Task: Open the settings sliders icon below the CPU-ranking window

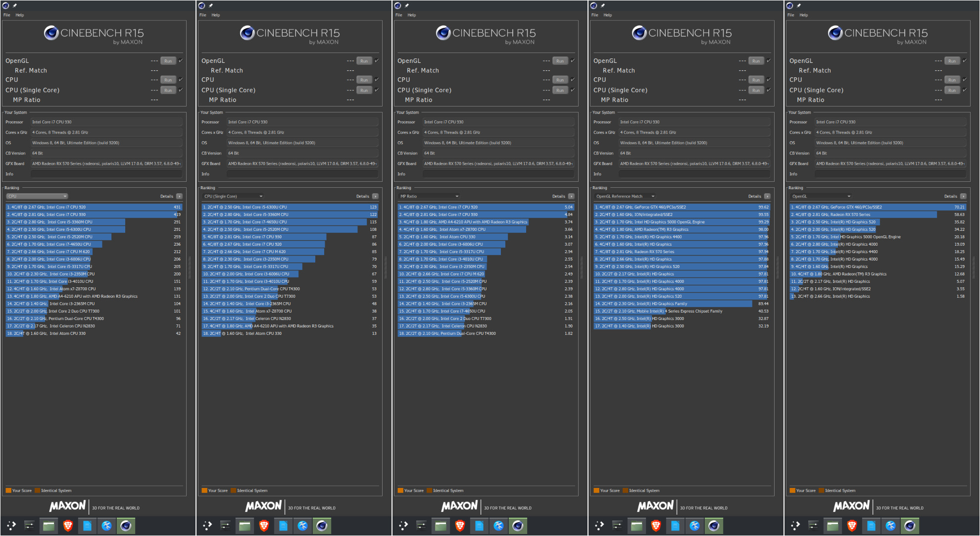Action: tap(29, 526)
